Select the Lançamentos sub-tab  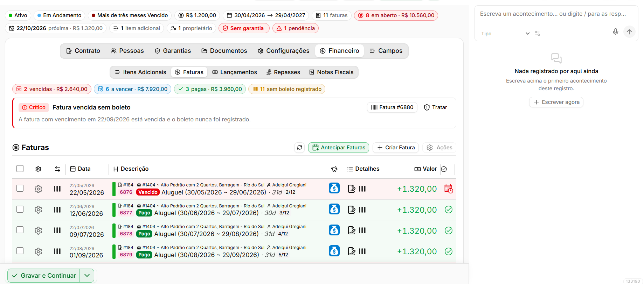pyautogui.click(x=235, y=72)
